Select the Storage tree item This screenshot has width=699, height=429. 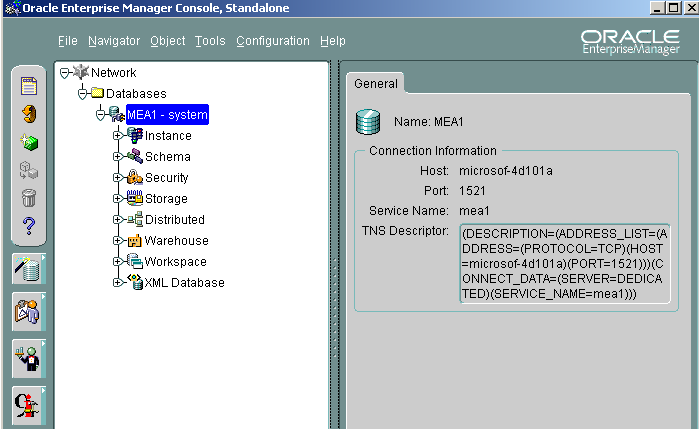166,198
